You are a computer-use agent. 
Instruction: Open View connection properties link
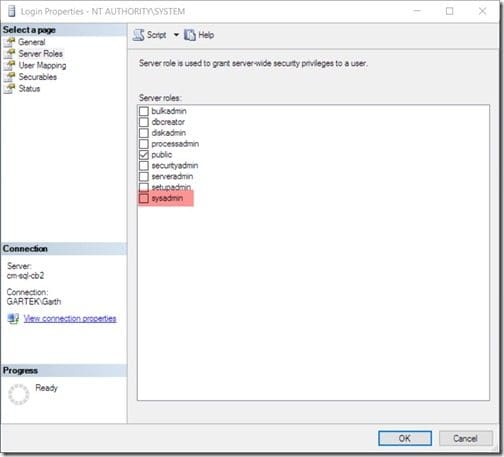(x=70, y=319)
